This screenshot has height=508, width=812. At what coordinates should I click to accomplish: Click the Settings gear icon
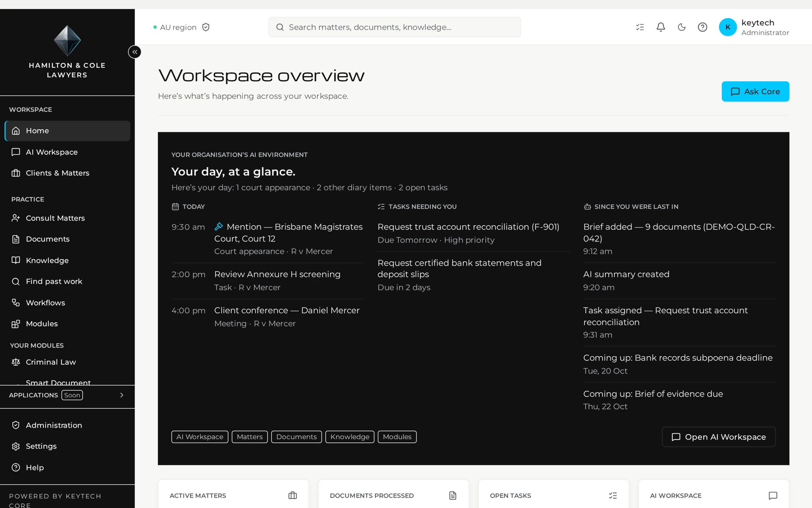tap(16, 446)
